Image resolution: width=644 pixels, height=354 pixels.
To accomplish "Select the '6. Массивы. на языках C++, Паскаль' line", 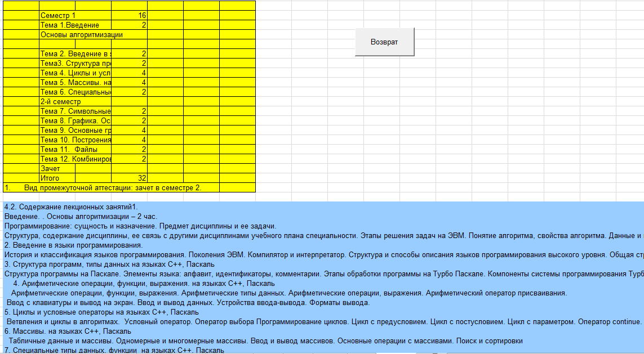I will 68,331.
